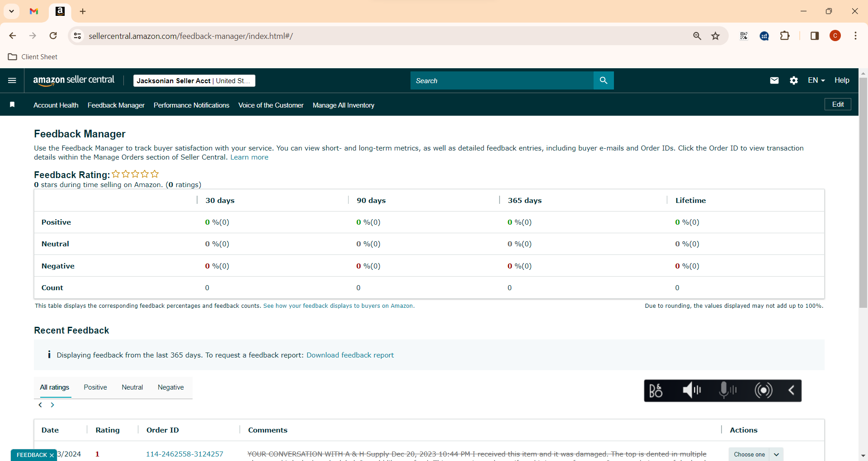Open the buyer messages mail icon
This screenshot has width=868, height=461.
(774, 80)
